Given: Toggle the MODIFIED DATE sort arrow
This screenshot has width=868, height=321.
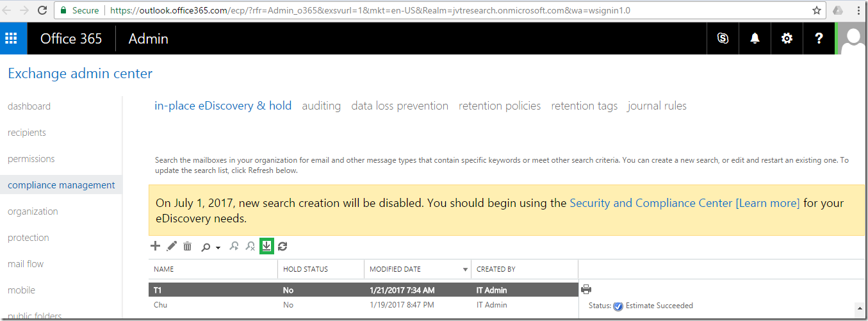Looking at the screenshot, I should (x=465, y=270).
